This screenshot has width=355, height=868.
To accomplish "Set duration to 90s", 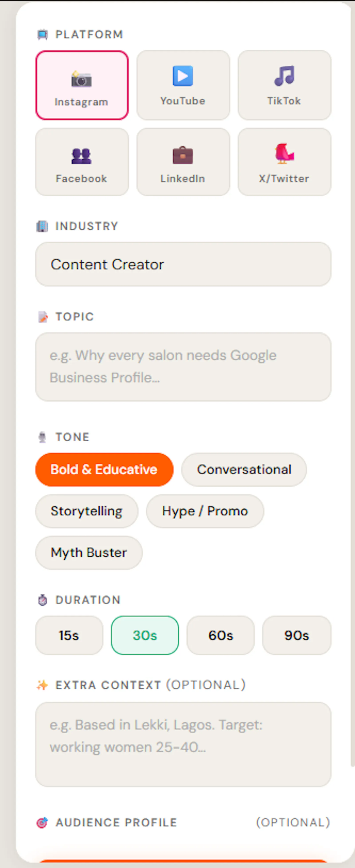I will click(297, 635).
